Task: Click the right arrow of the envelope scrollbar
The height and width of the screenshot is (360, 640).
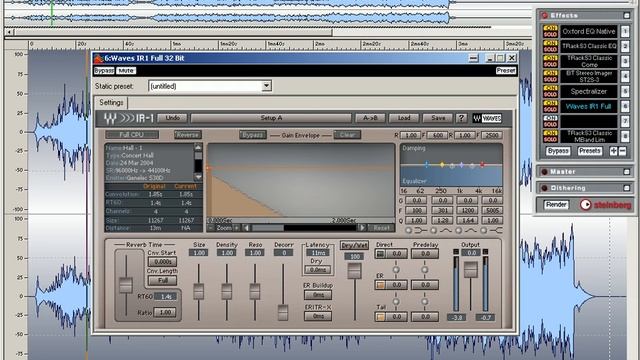Action: click(362, 228)
